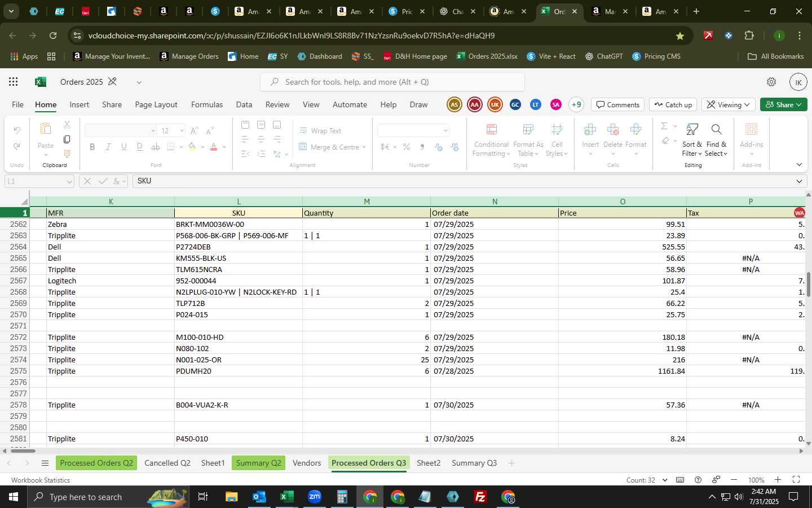Open Cell Styles gallery
Image resolution: width=812 pixels, height=508 pixels.
(x=557, y=141)
